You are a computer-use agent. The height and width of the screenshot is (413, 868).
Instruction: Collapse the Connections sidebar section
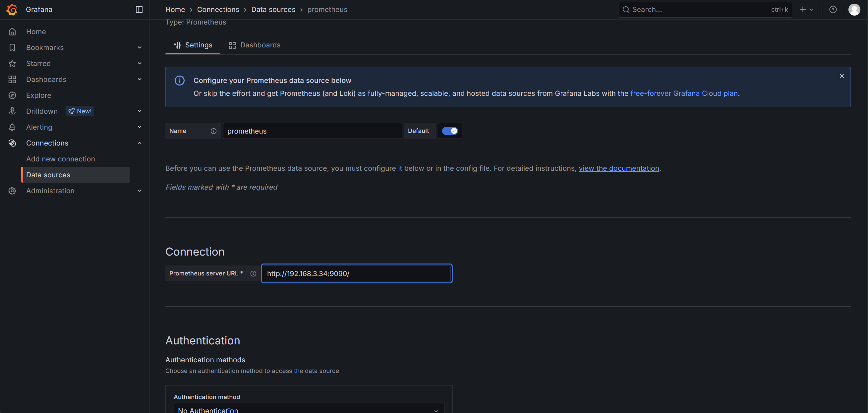[139, 143]
